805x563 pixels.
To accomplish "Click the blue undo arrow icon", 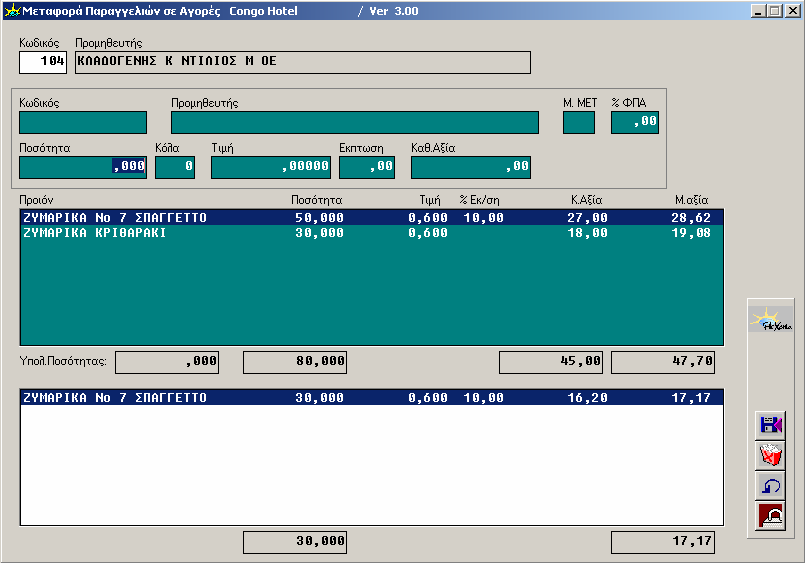I will (770, 486).
